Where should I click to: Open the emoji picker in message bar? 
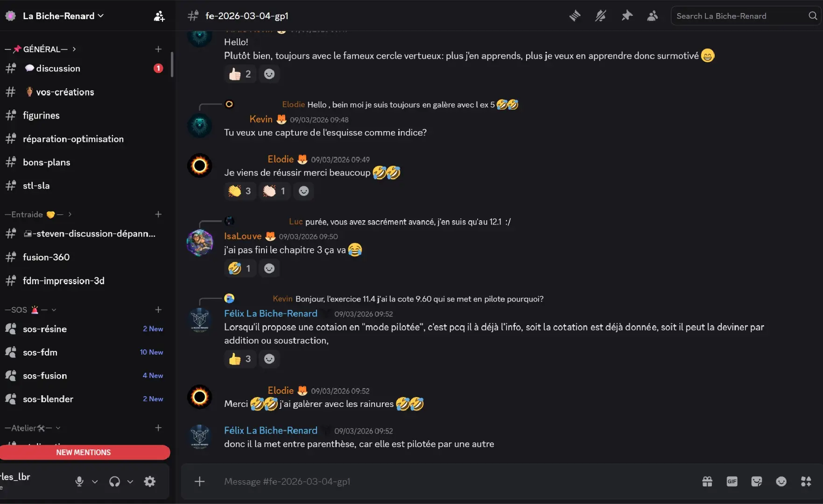tap(781, 481)
